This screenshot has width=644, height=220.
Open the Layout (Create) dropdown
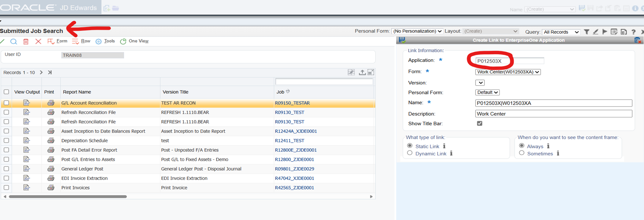click(x=491, y=31)
